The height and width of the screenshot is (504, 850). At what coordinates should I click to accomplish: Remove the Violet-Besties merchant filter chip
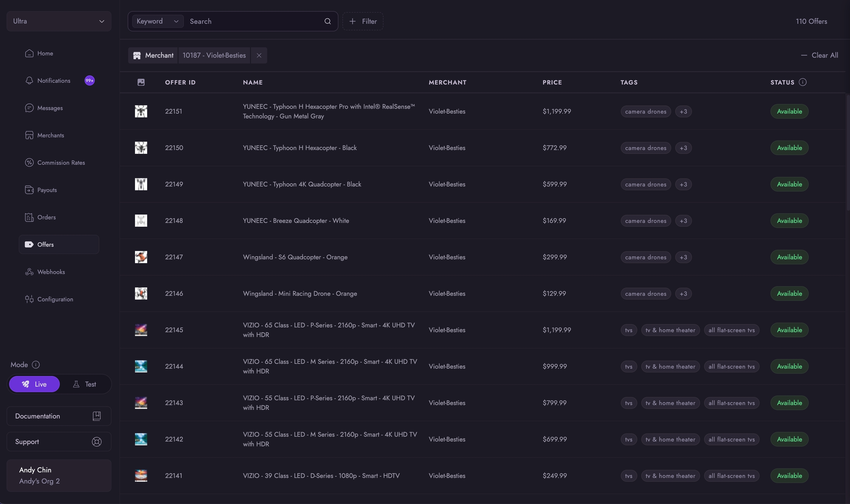(259, 55)
